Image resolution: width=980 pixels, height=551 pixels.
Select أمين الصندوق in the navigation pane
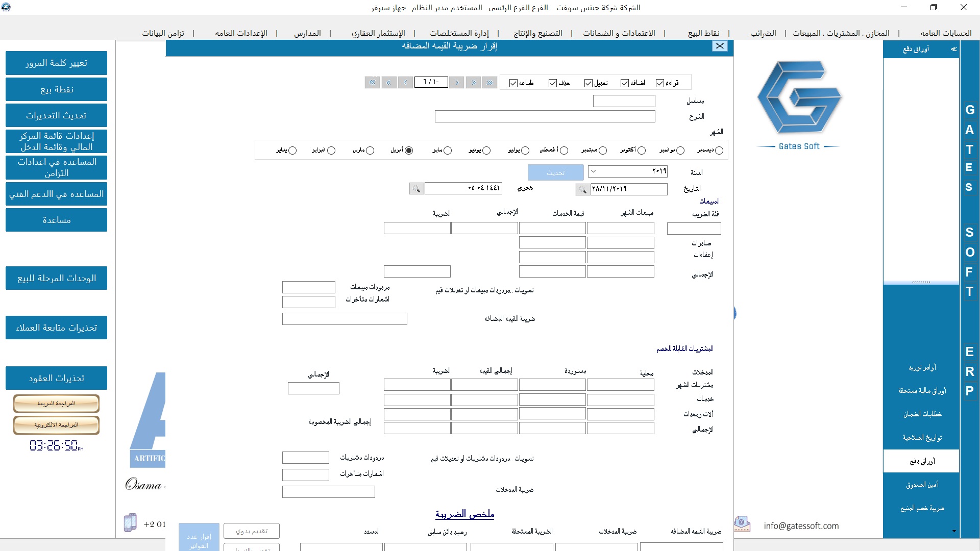coord(922,485)
